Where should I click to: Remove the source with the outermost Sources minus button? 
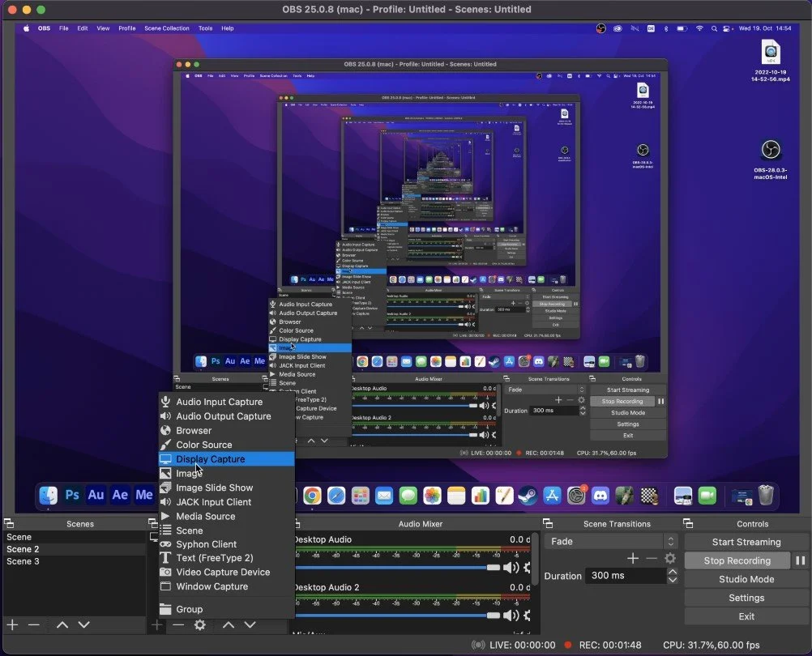(x=178, y=625)
